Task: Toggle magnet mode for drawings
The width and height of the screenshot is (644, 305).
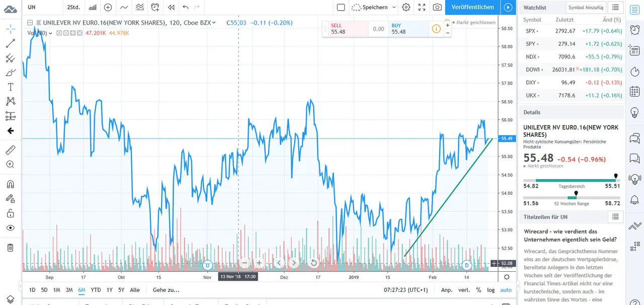Action: click(x=10, y=184)
